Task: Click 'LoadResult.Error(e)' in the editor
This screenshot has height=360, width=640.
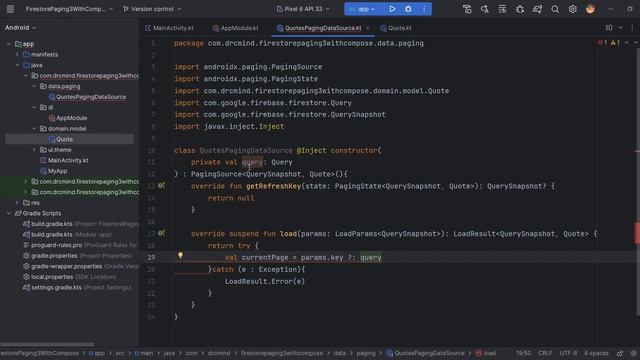Action: [x=264, y=281]
